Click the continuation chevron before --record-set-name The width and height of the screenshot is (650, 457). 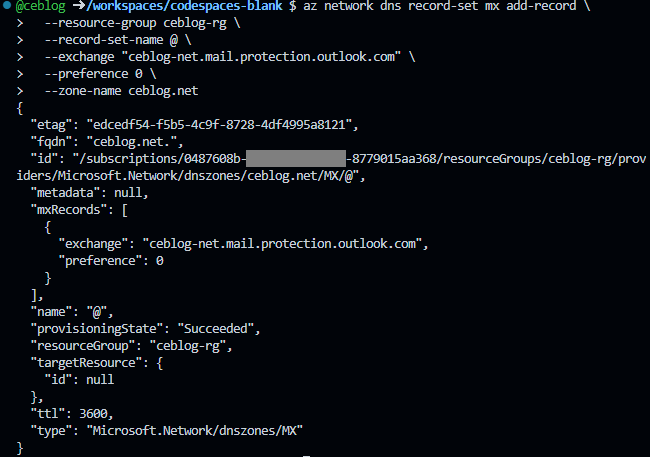click(20, 40)
